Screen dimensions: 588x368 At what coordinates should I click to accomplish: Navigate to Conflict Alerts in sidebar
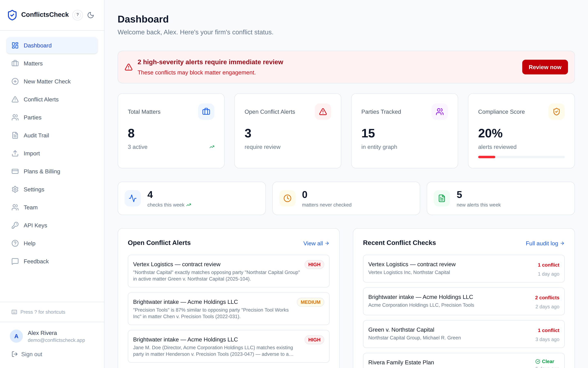click(x=52, y=100)
